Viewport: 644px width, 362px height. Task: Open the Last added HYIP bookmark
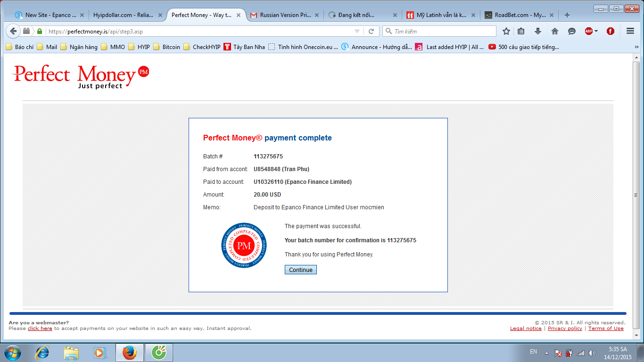pos(450,47)
